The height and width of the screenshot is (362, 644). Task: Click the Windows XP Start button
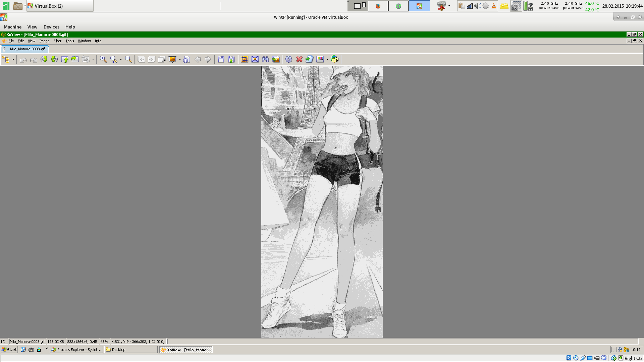pyautogui.click(x=9, y=350)
